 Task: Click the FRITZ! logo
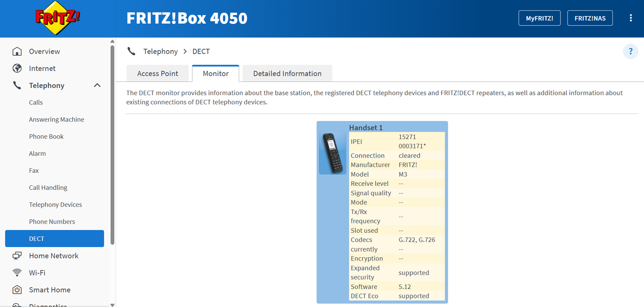pos(58,18)
